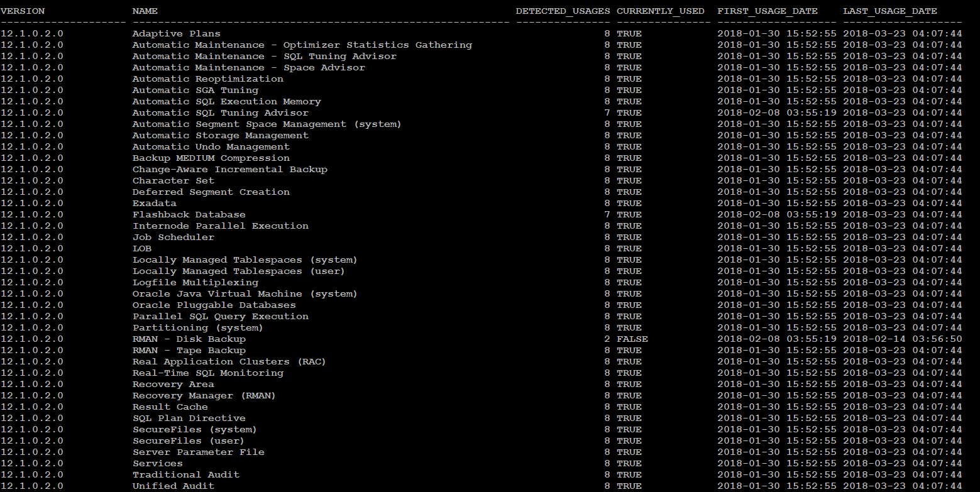Viewport: 980px width, 492px height.
Task: Select Automatic Maintenance - SQL Tuning Advisor text
Action: pyautogui.click(x=265, y=56)
